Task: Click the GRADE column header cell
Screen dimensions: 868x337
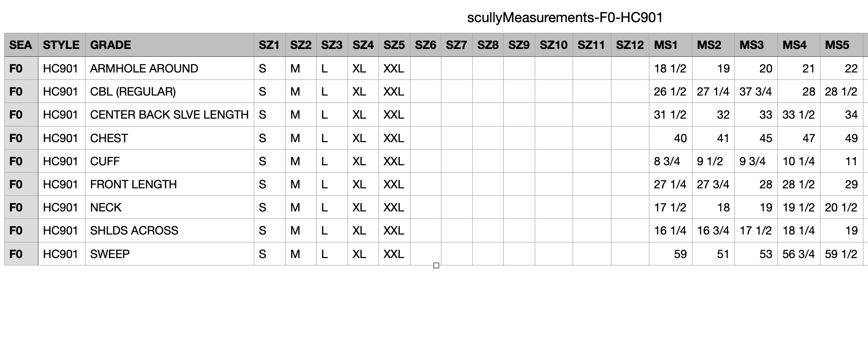Action: tap(169, 45)
